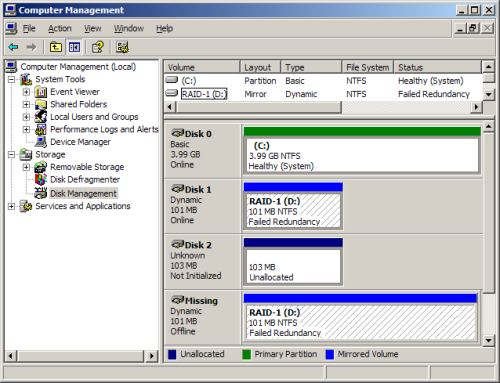Click volume list horizontal scrollbar right arrow
Image resolution: width=500 pixels, height=383 pixels.
pyautogui.click(x=476, y=107)
